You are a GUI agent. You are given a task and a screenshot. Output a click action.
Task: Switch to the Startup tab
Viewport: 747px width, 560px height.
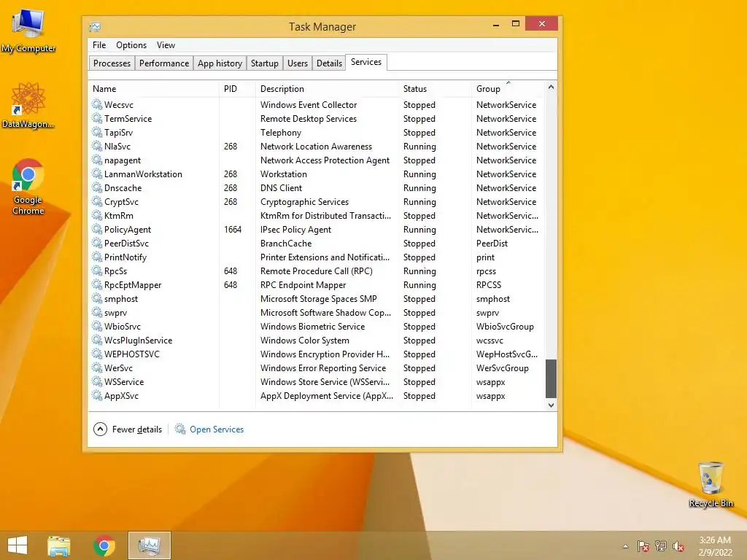click(264, 63)
